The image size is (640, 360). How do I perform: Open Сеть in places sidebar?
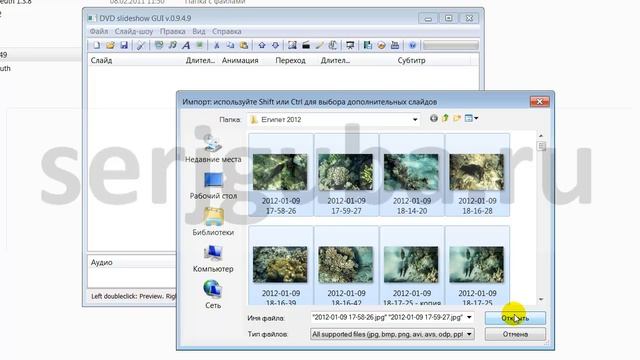[213, 294]
